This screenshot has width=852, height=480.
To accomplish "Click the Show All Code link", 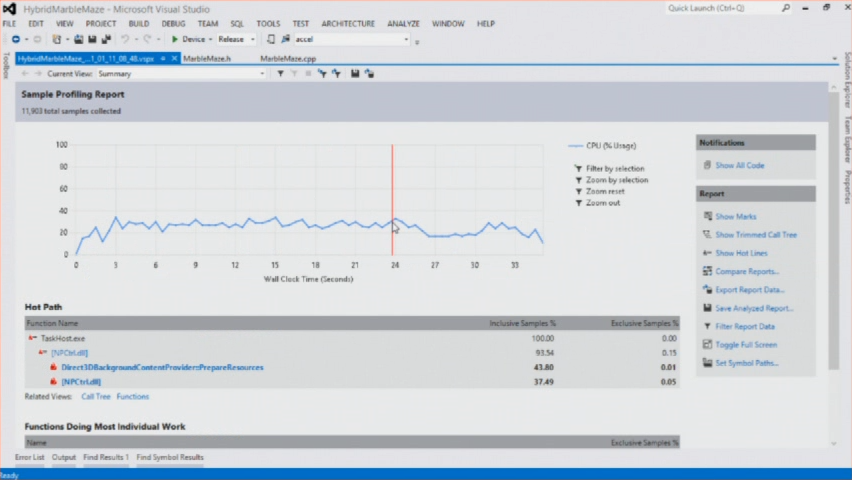I will point(740,165).
